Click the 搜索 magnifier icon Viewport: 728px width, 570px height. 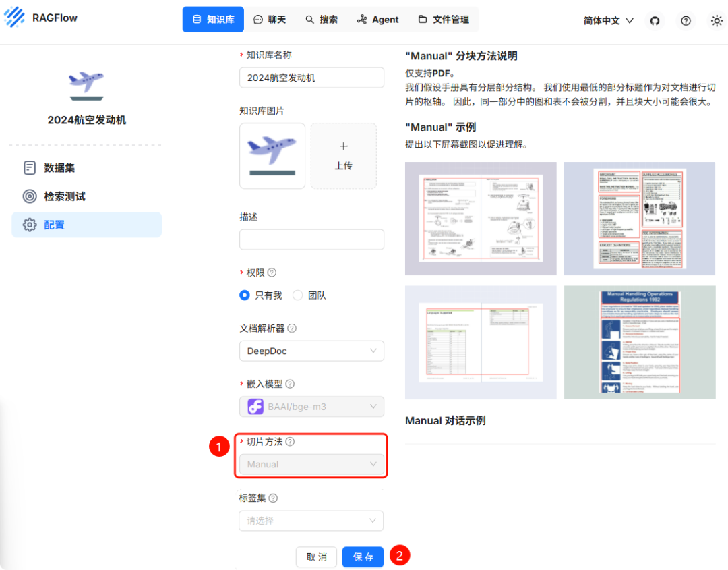tap(309, 20)
